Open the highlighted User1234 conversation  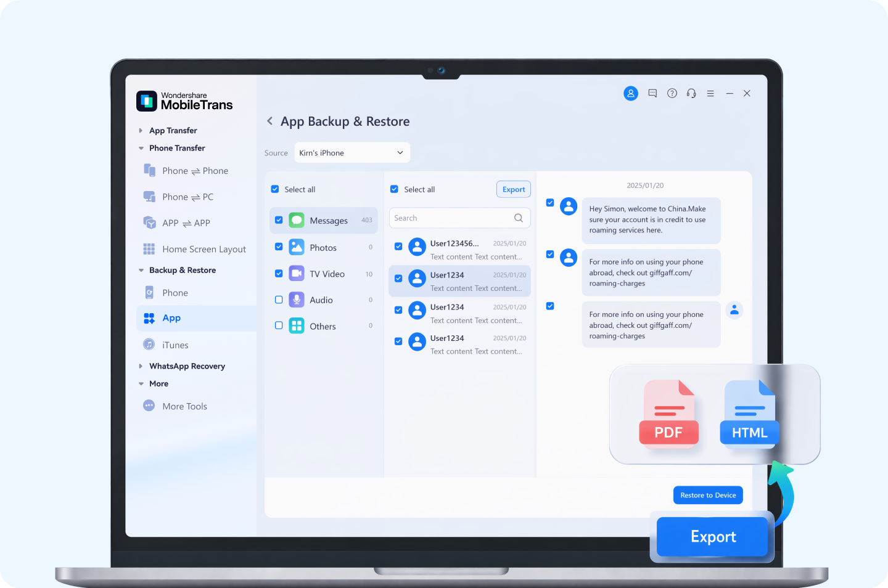[x=460, y=281]
